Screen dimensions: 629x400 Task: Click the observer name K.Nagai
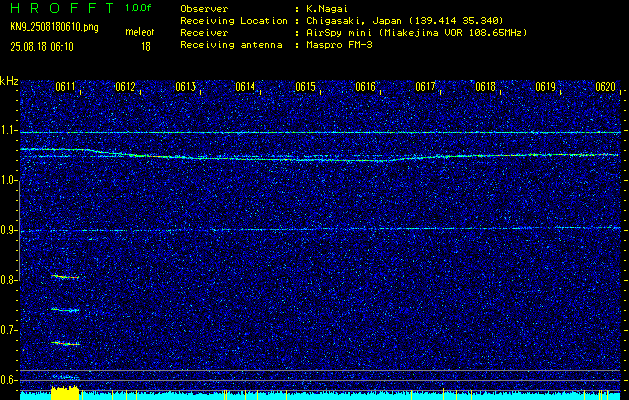(329, 9)
